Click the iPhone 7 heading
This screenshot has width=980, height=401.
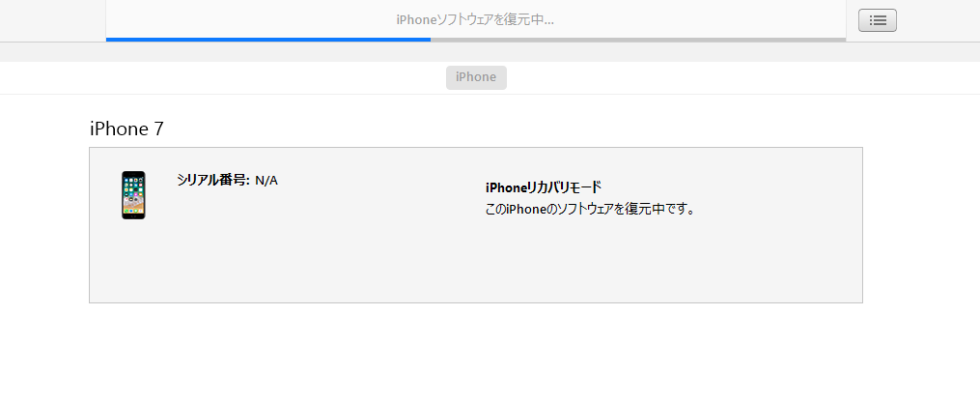(126, 129)
